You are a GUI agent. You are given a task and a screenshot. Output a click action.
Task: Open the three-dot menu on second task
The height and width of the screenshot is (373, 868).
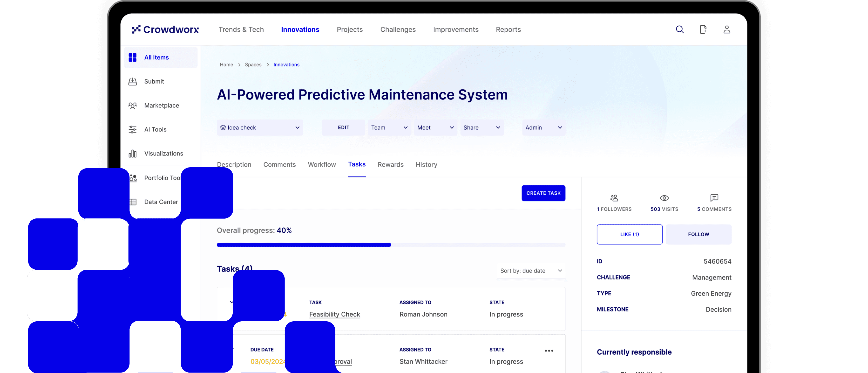(549, 351)
